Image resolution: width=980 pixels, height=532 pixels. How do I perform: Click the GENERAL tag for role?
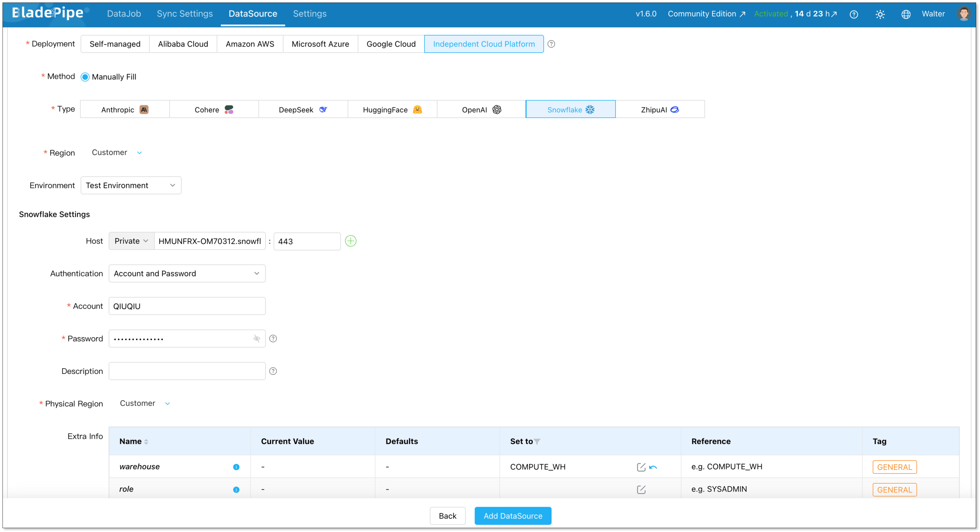(x=894, y=490)
